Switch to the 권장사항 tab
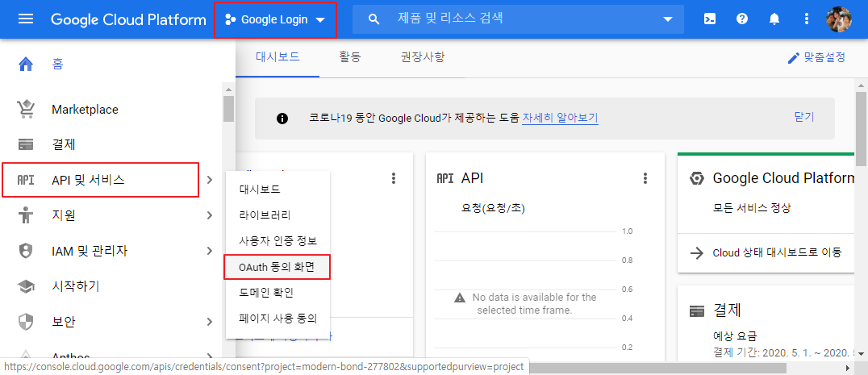The image size is (868, 375). 423,57
